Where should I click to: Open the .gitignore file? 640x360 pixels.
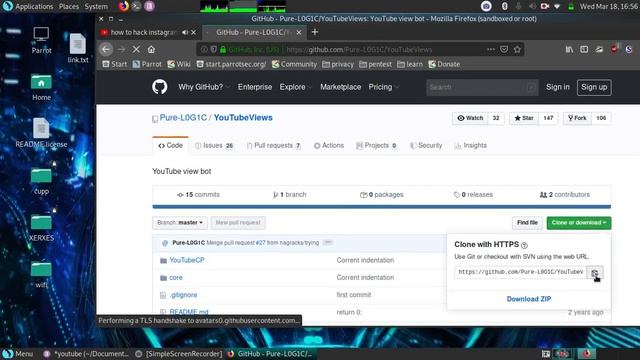(183, 295)
